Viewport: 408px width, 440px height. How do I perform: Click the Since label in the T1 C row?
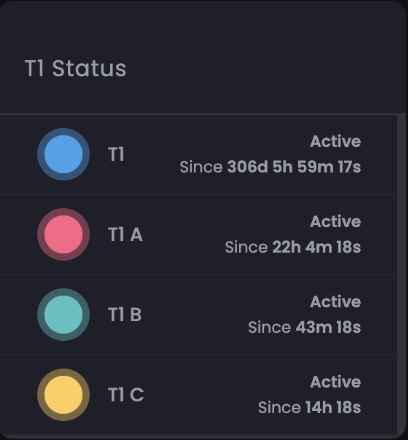[279, 407]
